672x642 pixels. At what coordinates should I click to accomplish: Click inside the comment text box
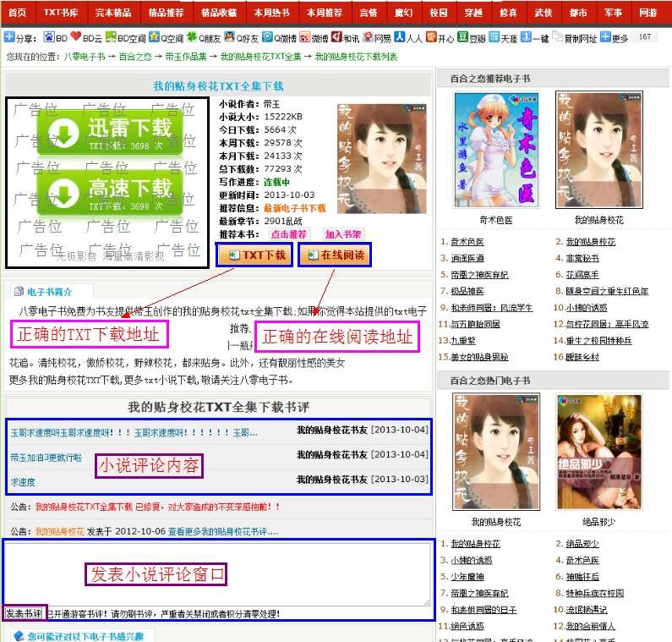(x=218, y=573)
